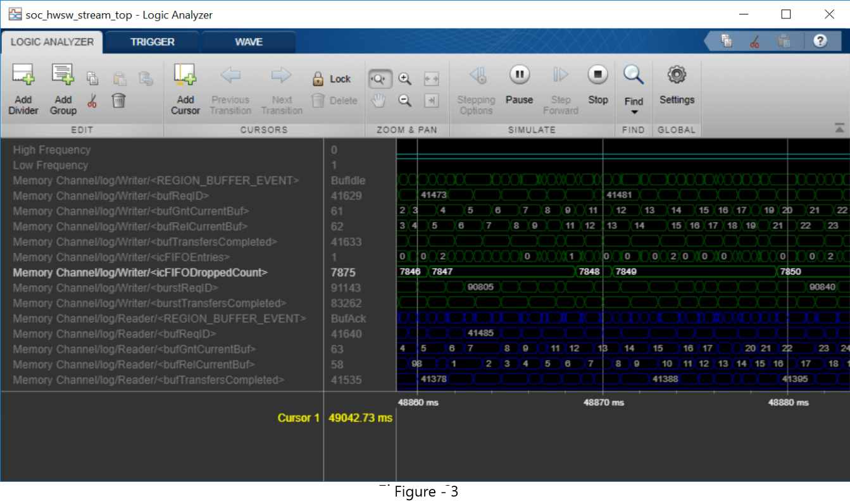
Task: Click the 7847 segment of icFIFODroppedCount waveform
Action: point(500,272)
